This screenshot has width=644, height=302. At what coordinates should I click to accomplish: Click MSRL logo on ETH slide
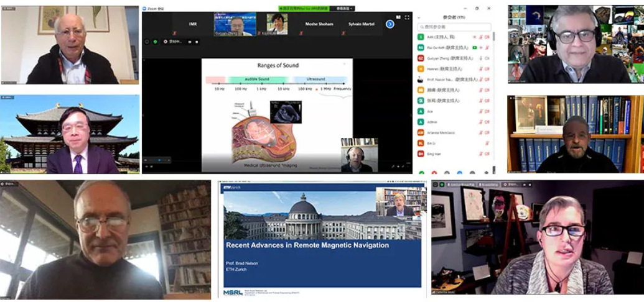point(233,292)
